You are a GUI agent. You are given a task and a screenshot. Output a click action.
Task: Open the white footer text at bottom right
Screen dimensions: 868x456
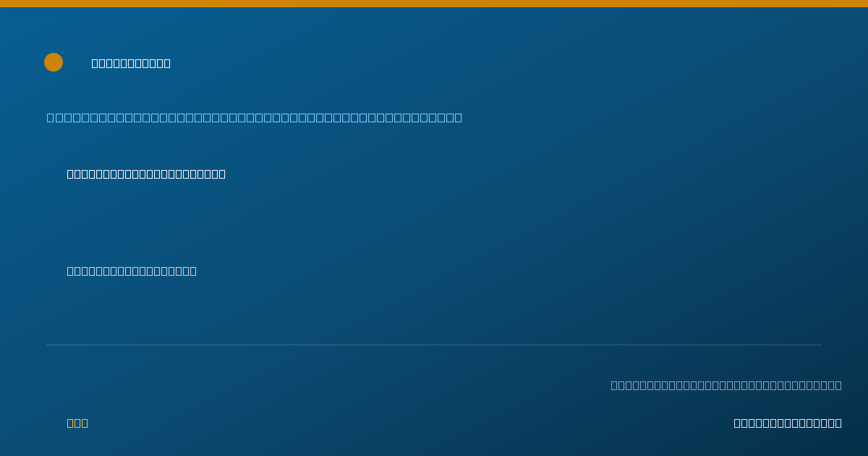click(x=788, y=423)
